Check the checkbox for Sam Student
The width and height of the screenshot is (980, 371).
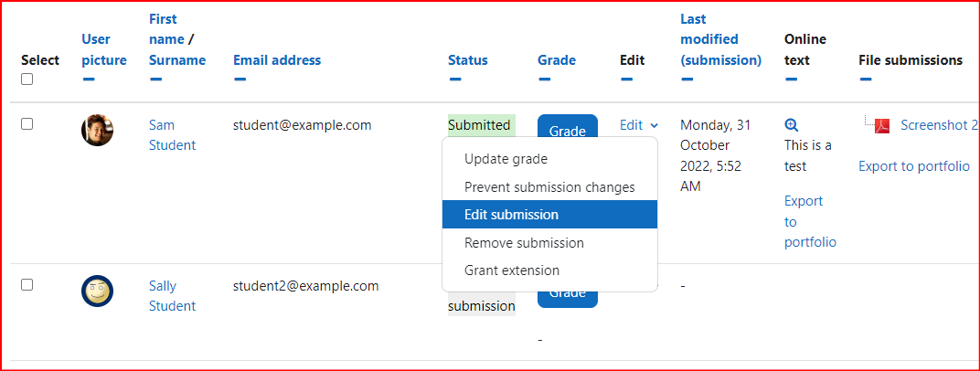click(27, 123)
